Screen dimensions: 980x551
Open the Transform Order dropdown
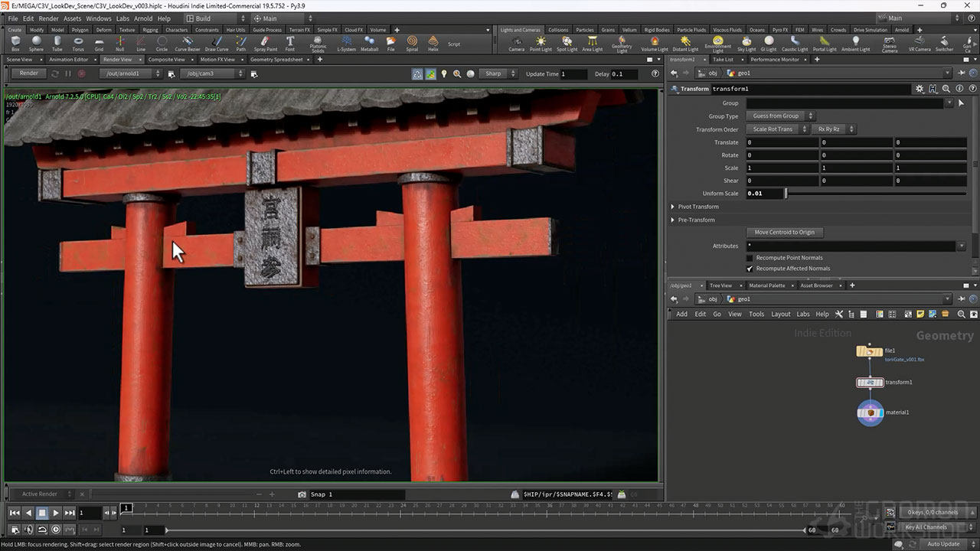click(777, 129)
